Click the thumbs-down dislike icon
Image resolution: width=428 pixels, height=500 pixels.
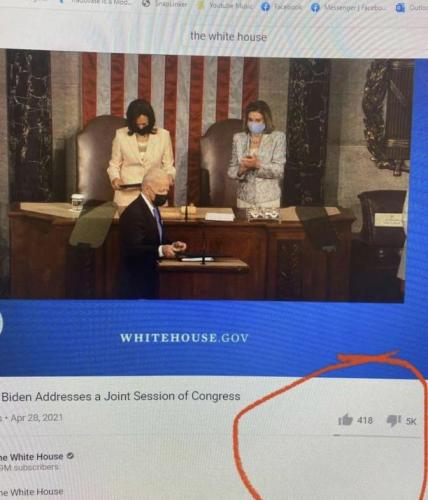tap(394, 421)
